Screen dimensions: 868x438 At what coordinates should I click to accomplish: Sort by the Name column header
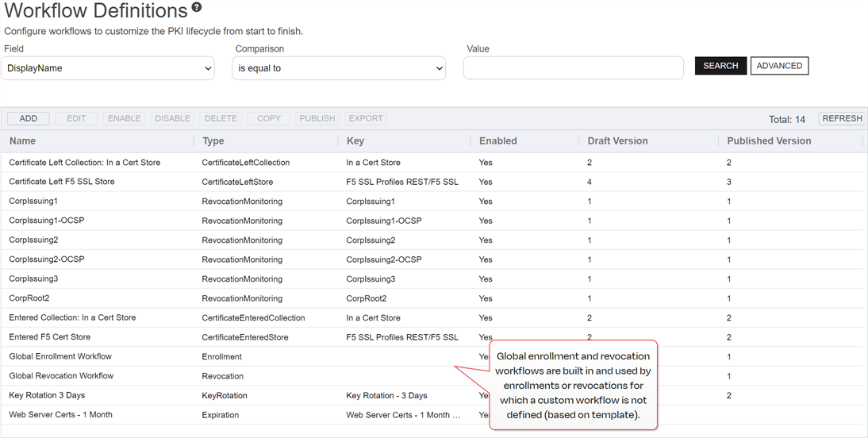tap(23, 141)
